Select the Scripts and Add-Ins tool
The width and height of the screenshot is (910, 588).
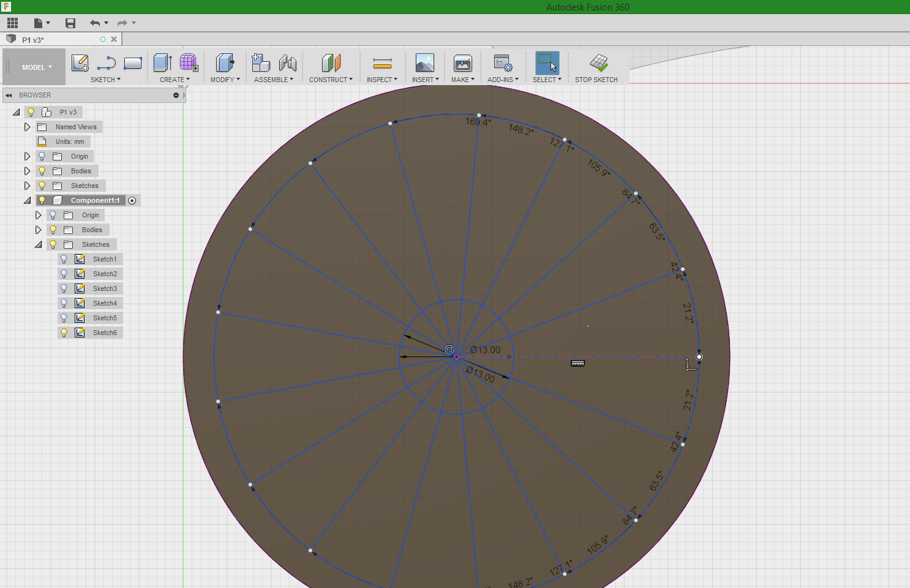point(503,62)
